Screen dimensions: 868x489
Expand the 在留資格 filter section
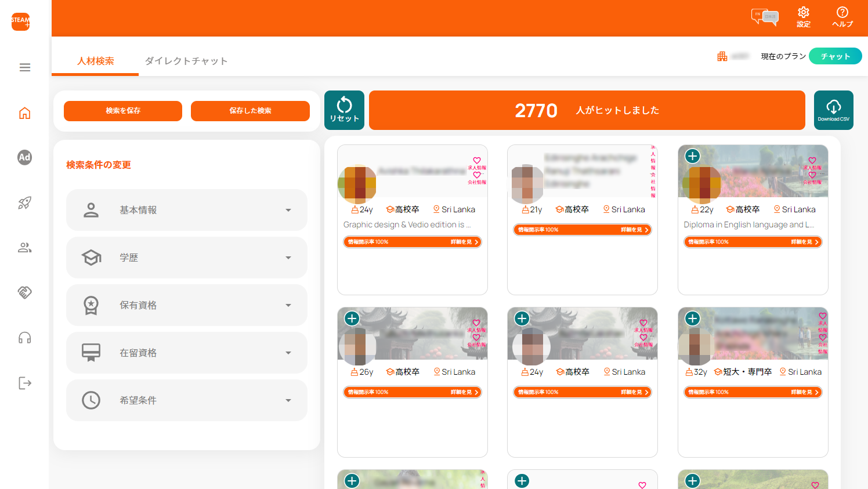pyautogui.click(x=187, y=353)
